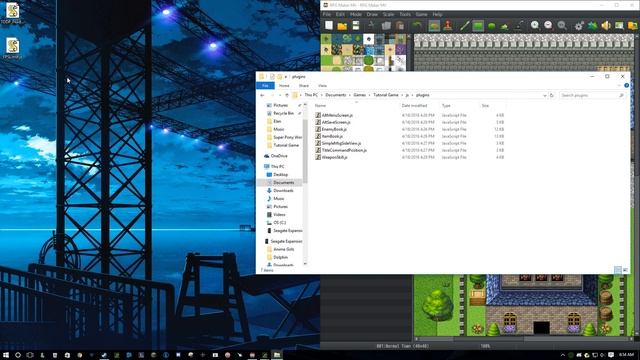Open Resource Manager icon at toolbar end

click(x=633, y=26)
